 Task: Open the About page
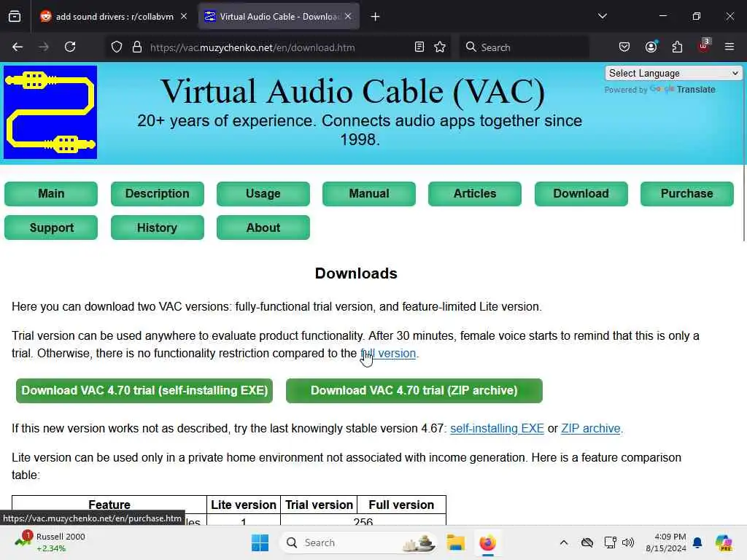263,227
